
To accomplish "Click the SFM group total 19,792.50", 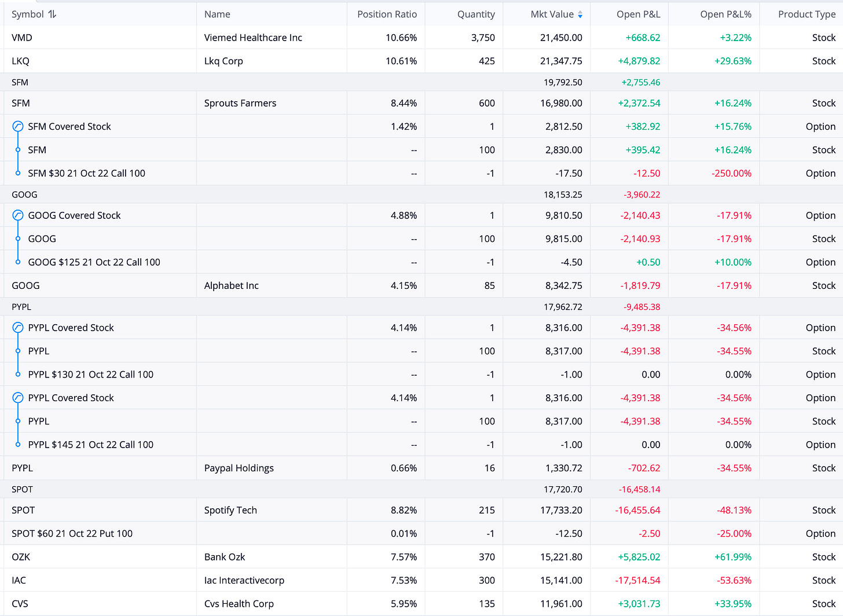I will pos(563,82).
